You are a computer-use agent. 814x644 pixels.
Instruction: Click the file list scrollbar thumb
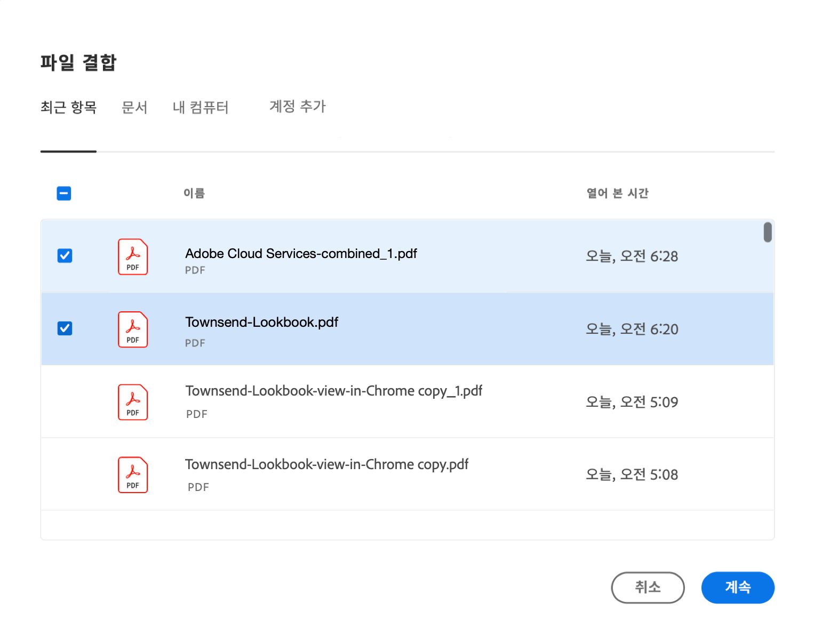(x=768, y=232)
